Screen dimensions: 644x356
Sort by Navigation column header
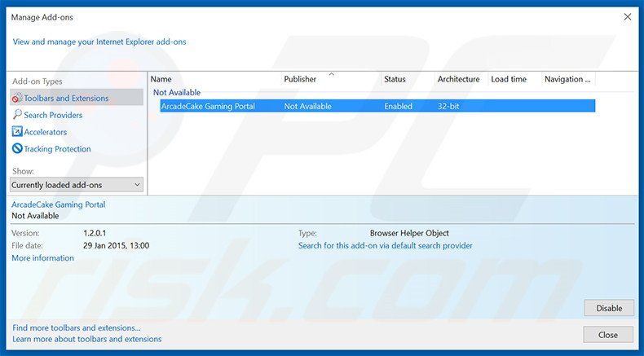point(567,79)
